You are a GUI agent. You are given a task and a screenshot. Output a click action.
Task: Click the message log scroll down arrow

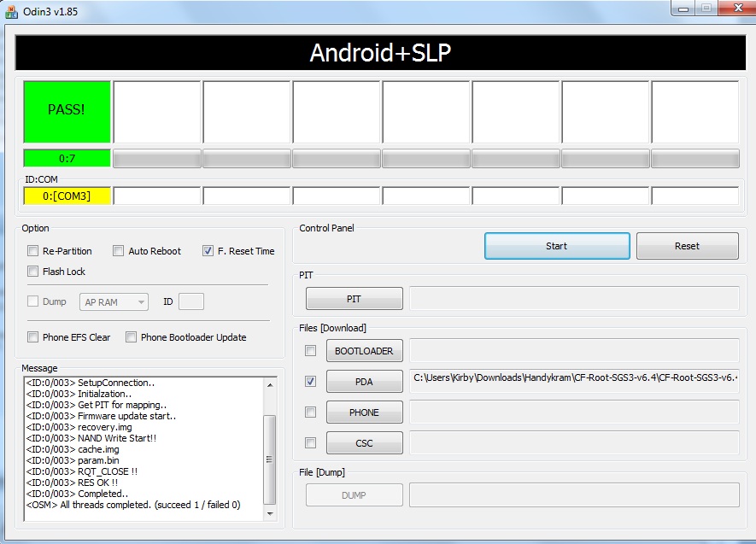[270, 513]
